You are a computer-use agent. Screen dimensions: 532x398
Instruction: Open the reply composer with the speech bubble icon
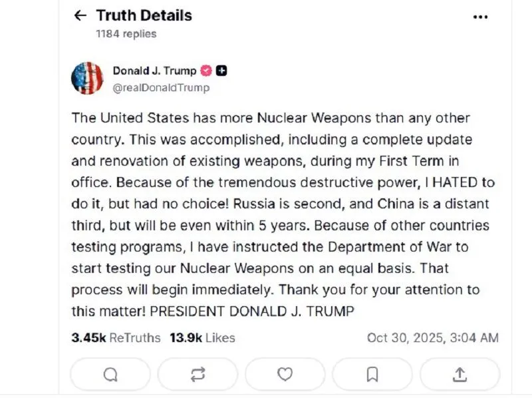click(x=110, y=373)
